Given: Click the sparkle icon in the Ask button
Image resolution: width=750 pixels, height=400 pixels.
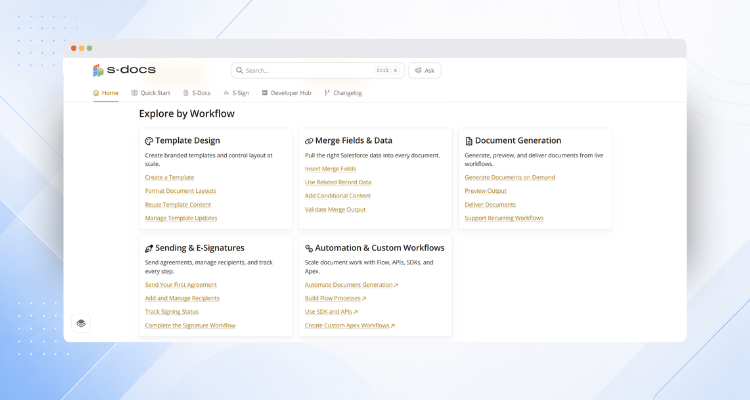Looking at the screenshot, I should (x=418, y=70).
